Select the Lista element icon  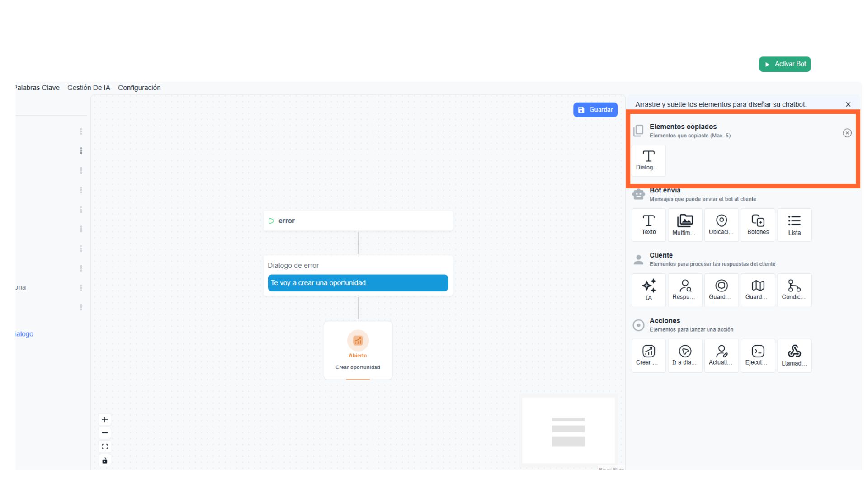click(x=794, y=225)
